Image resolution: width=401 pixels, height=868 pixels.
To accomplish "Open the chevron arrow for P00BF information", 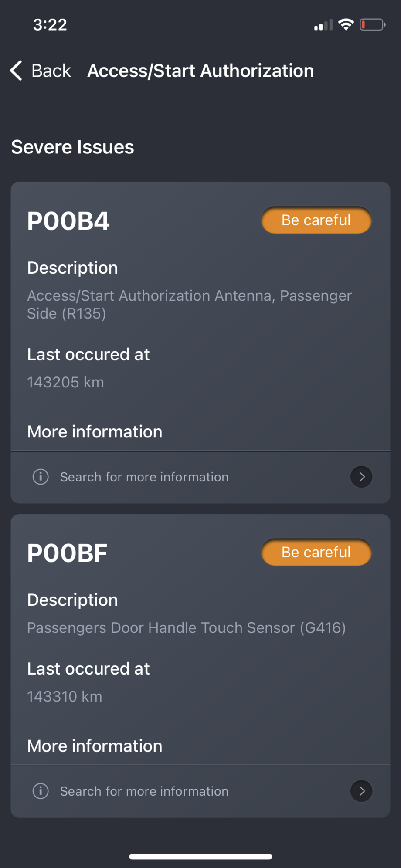I will (361, 791).
